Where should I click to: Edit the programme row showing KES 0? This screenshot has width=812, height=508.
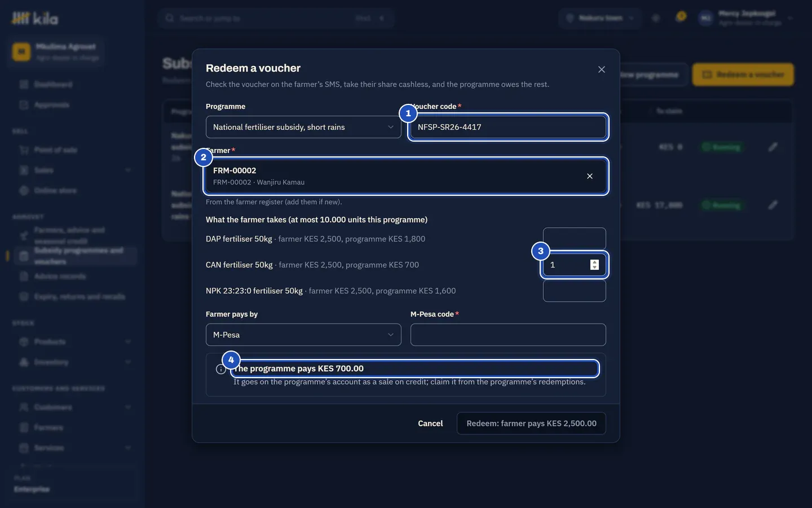[773, 147]
